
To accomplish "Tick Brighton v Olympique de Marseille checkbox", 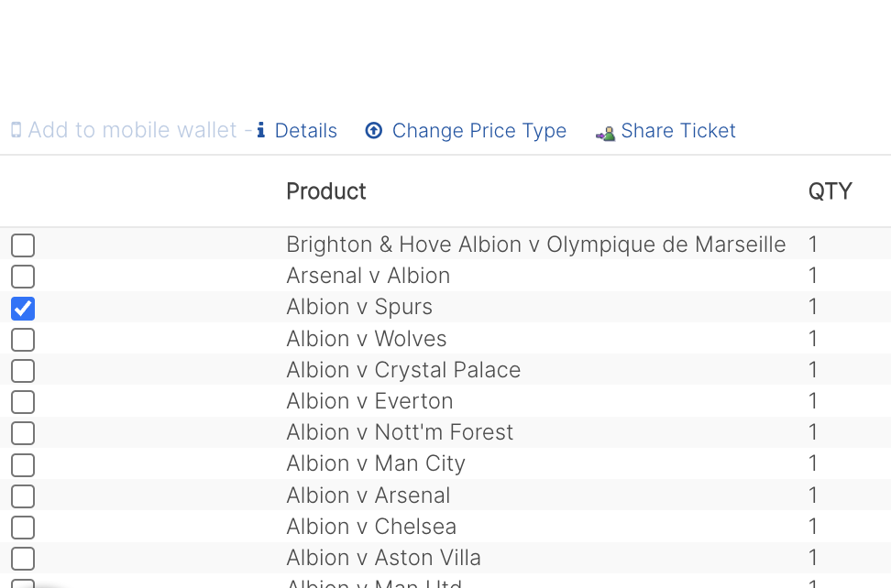I will click(23, 245).
